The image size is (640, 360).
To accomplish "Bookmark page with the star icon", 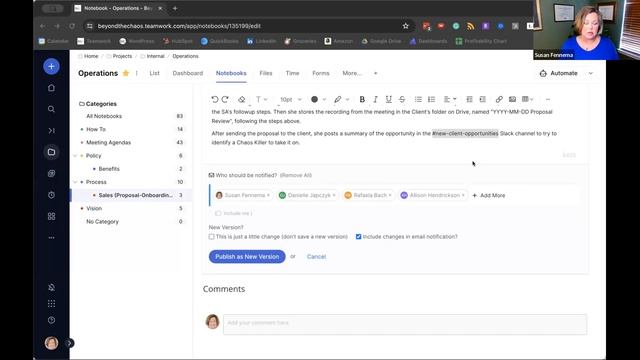I will point(405,26).
